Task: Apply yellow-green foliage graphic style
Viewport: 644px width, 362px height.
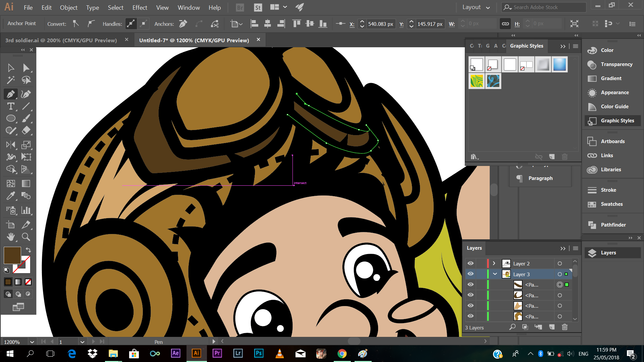Action: (477, 81)
